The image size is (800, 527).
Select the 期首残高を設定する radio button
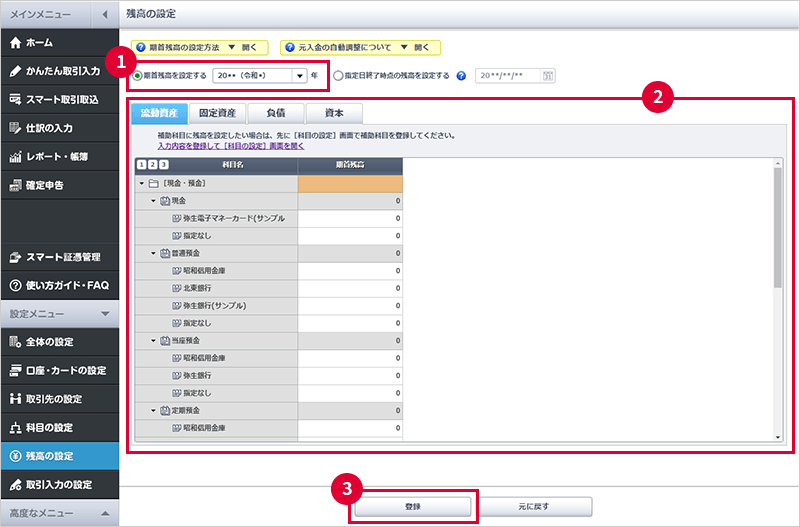(x=137, y=75)
